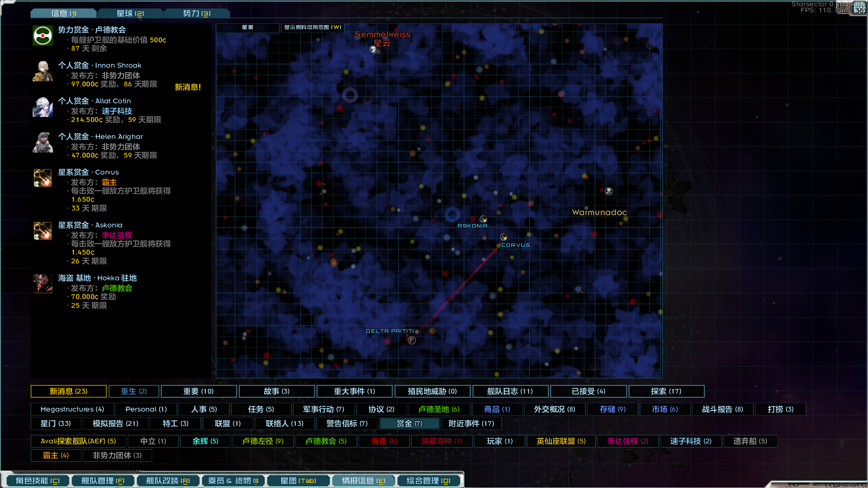The width and height of the screenshot is (868, 488).
Task: Filter by 海盗 (6) faction
Action: (384, 441)
